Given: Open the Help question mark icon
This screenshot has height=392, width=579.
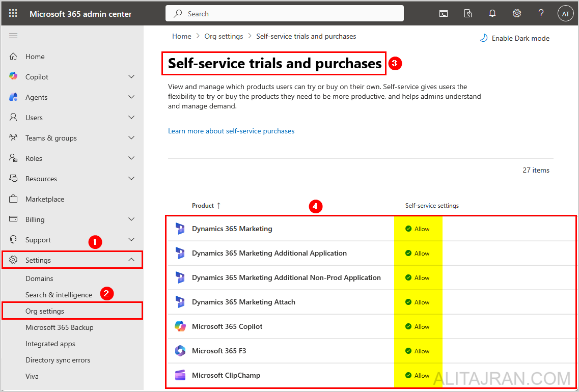Looking at the screenshot, I should [x=541, y=13].
